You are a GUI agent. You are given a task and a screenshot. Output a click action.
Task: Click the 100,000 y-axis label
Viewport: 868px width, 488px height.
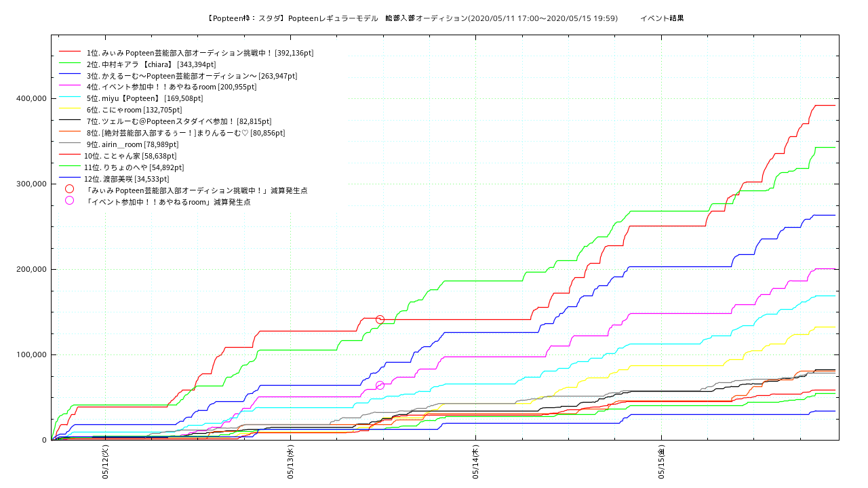(x=31, y=354)
